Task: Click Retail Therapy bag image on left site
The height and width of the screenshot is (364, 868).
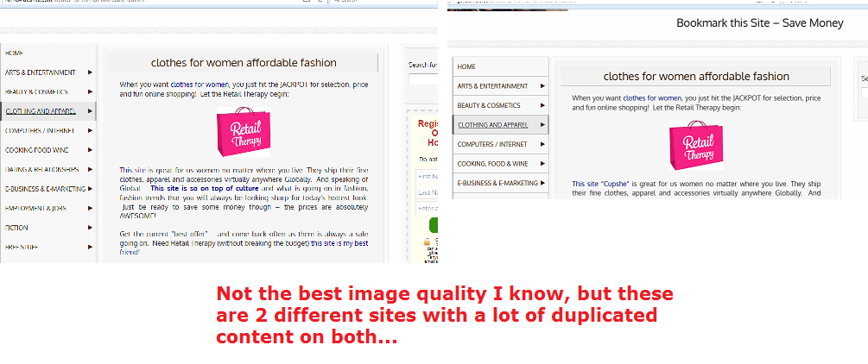Action: [x=244, y=132]
